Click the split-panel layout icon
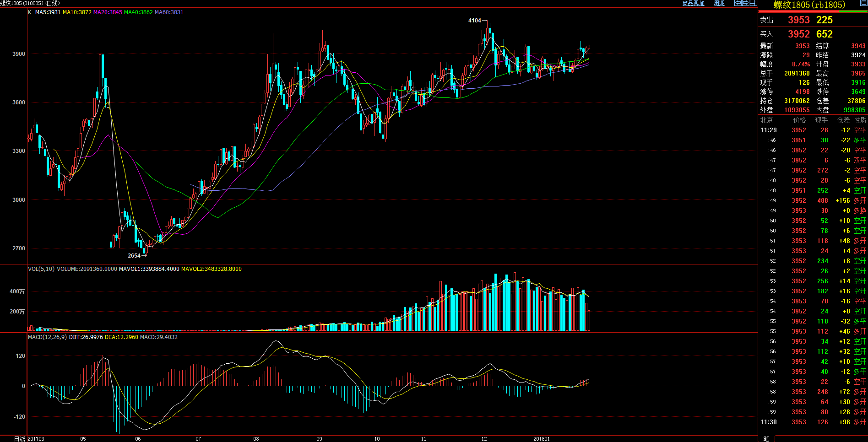Viewport: 868px width, 442px height. pos(753,3)
